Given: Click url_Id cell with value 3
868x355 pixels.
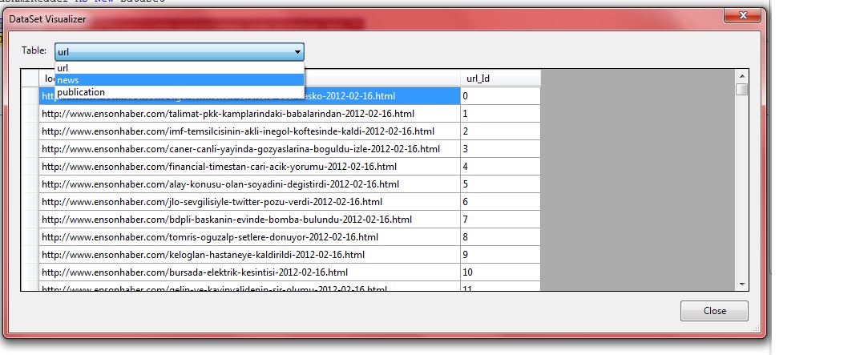Looking at the screenshot, I should [500, 149].
